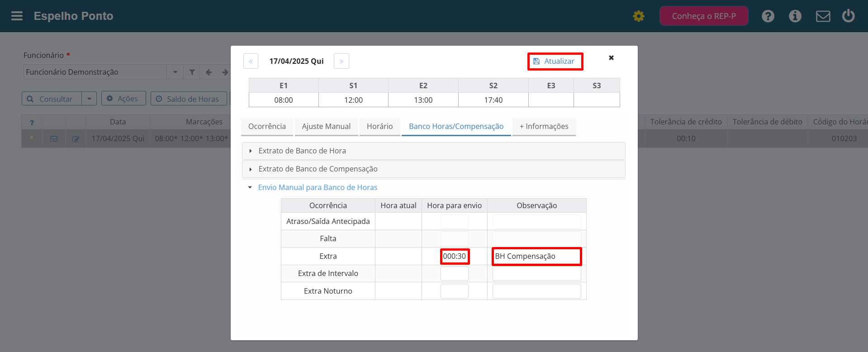Open the info icon in header

click(x=795, y=16)
